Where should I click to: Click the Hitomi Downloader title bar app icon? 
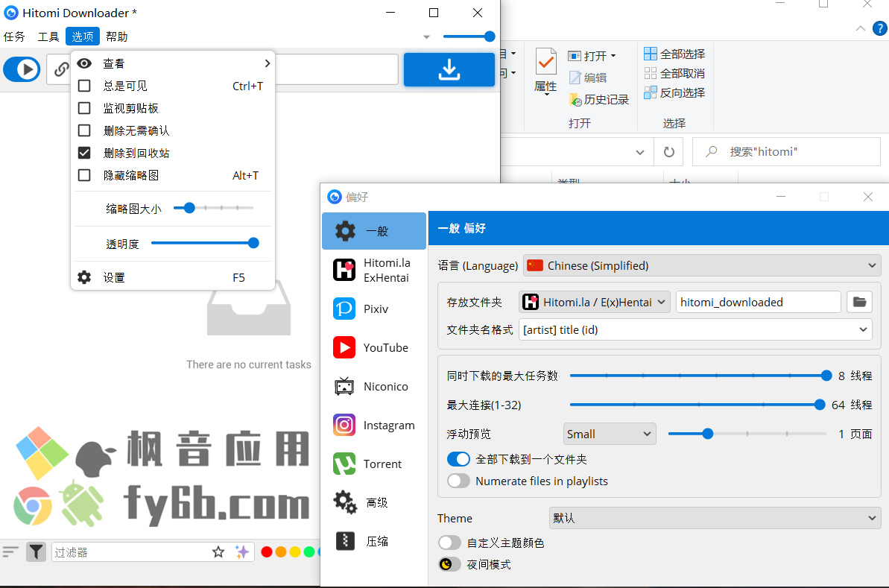pyautogui.click(x=10, y=13)
